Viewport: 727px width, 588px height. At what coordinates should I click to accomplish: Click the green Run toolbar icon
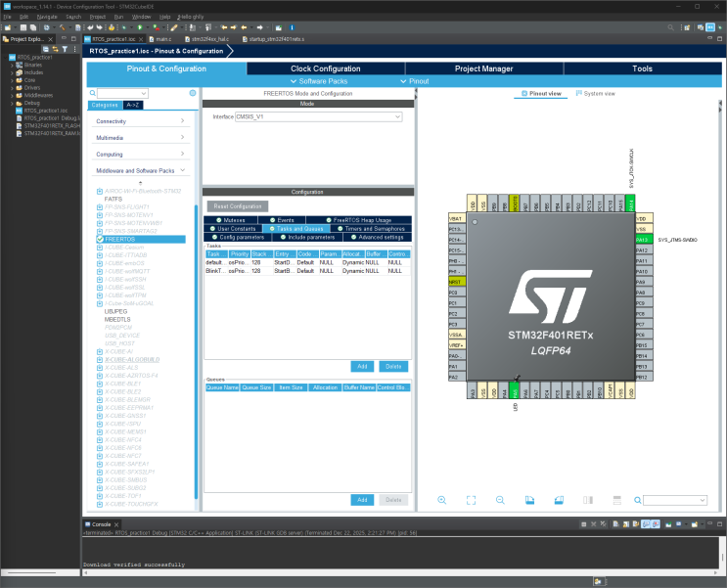click(x=140, y=27)
